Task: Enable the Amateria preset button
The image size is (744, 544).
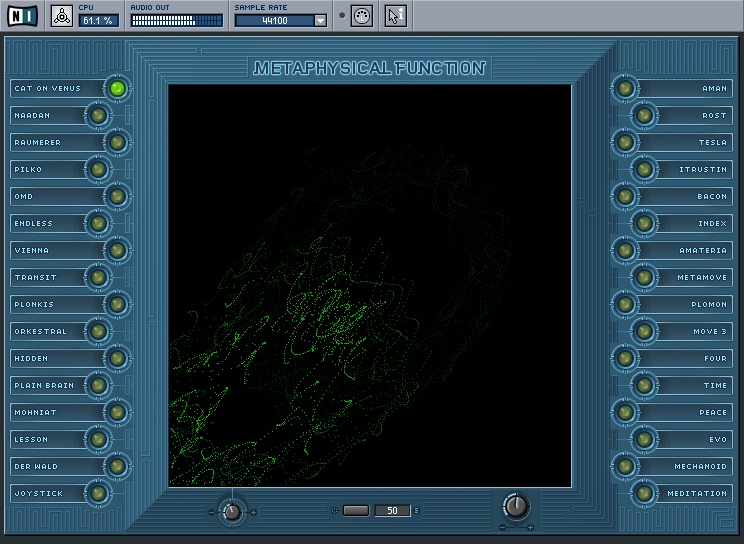Action: [x=625, y=251]
